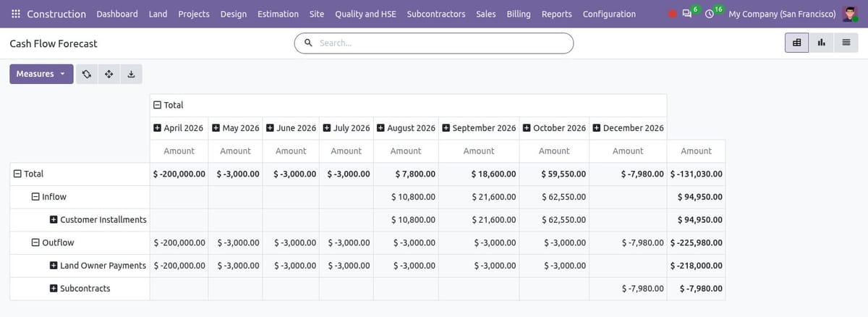Open the Reports menu
This screenshot has width=868, height=317.
tap(556, 14)
